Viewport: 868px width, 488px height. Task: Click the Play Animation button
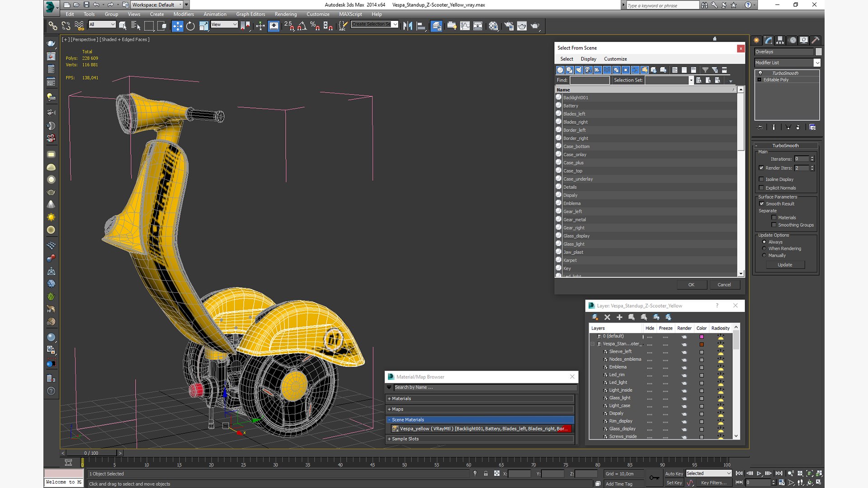pos(759,474)
